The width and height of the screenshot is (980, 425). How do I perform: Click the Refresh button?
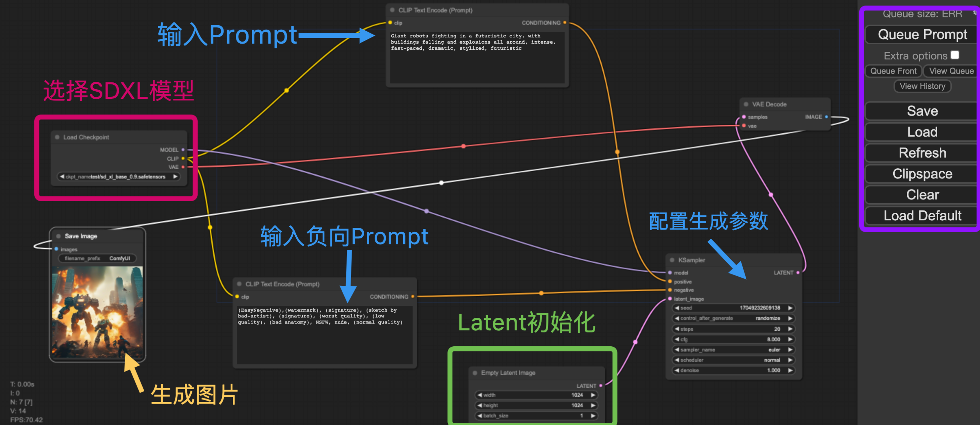922,153
